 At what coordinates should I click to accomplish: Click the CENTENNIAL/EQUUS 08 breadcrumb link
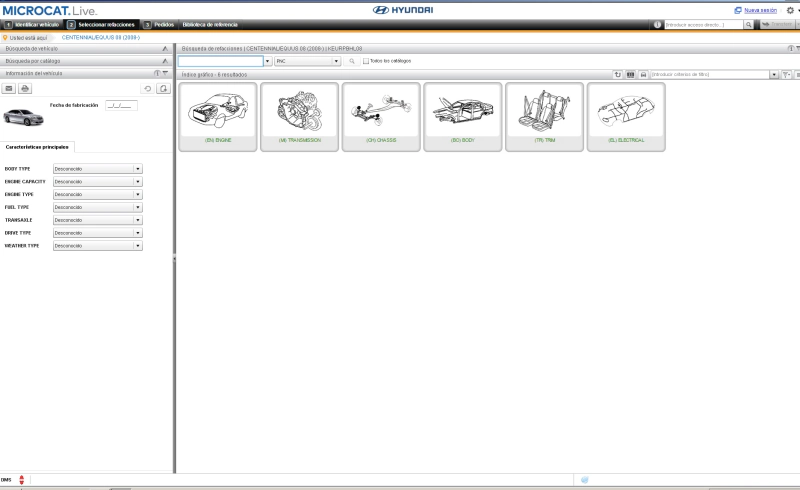(101, 37)
